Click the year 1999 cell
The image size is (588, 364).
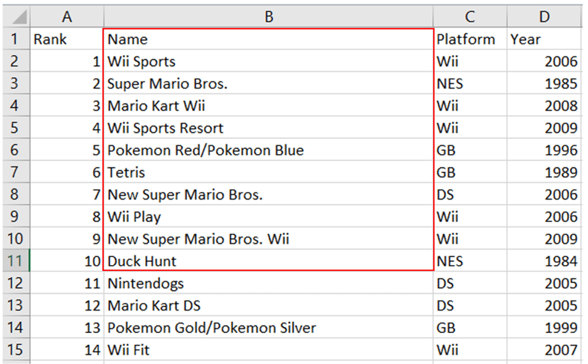544,328
